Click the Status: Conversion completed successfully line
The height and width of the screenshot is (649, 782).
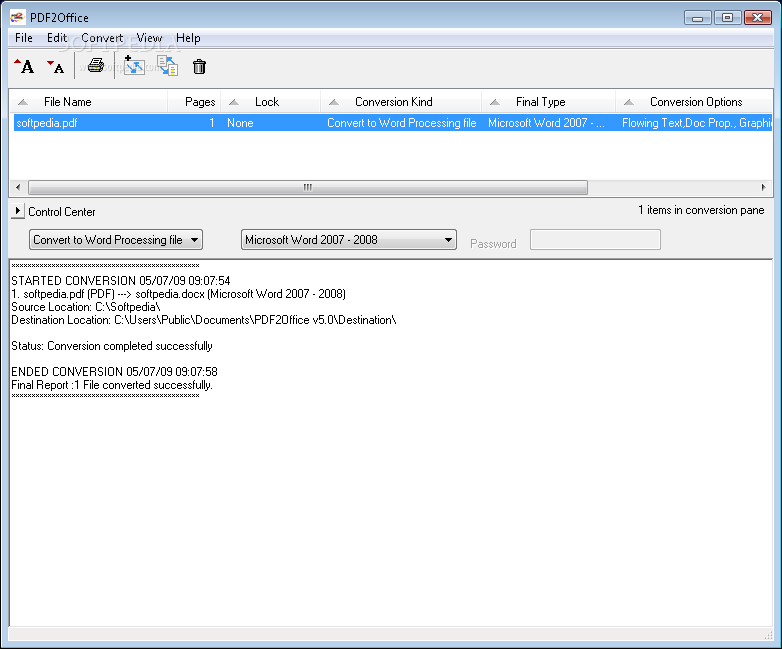pos(112,346)
